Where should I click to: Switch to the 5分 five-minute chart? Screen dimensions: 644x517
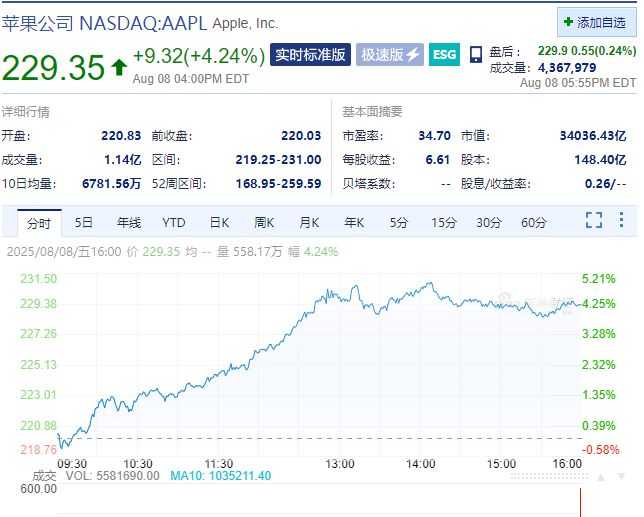tap(399, 222)
